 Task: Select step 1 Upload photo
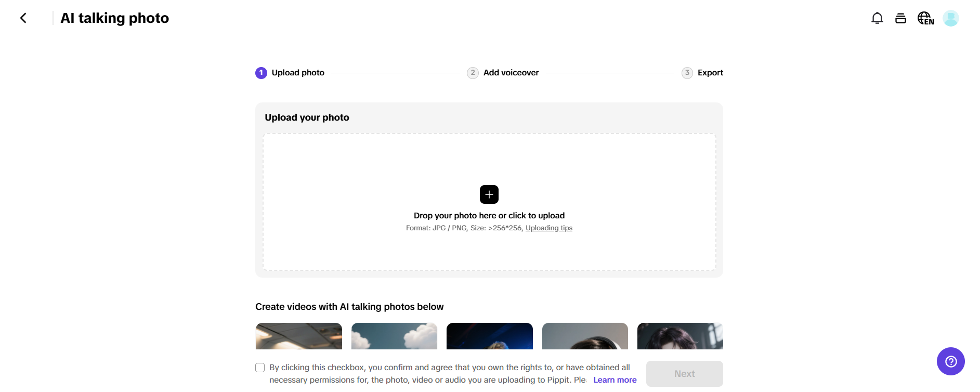click(x=290, y=73)
